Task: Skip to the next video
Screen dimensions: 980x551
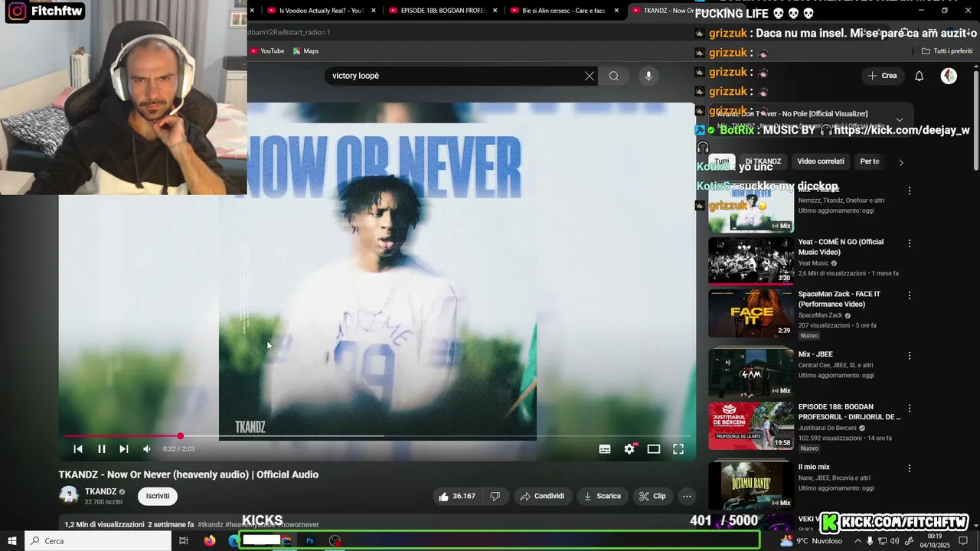Action: coord(124,449)
